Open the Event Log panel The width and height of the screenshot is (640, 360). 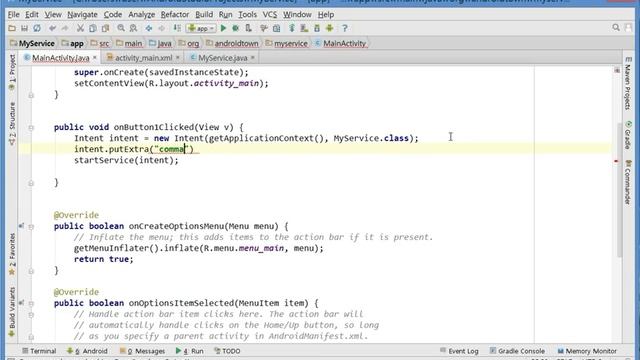pos(459,351)
